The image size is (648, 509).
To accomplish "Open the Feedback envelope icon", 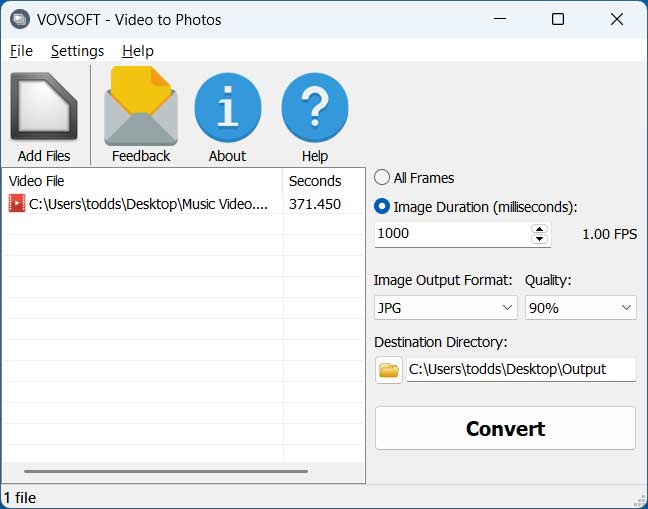I will click(x=141, y=107).
